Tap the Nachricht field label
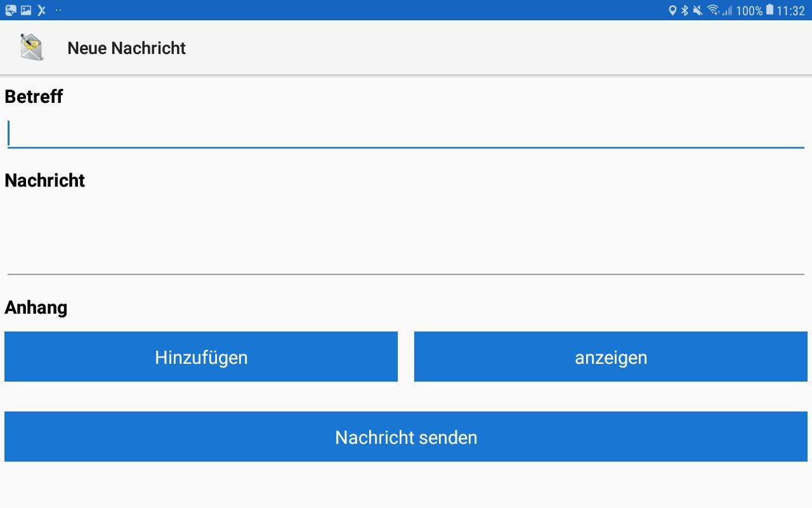The width and height of the screenshot is (812, 508). point(44,180)
